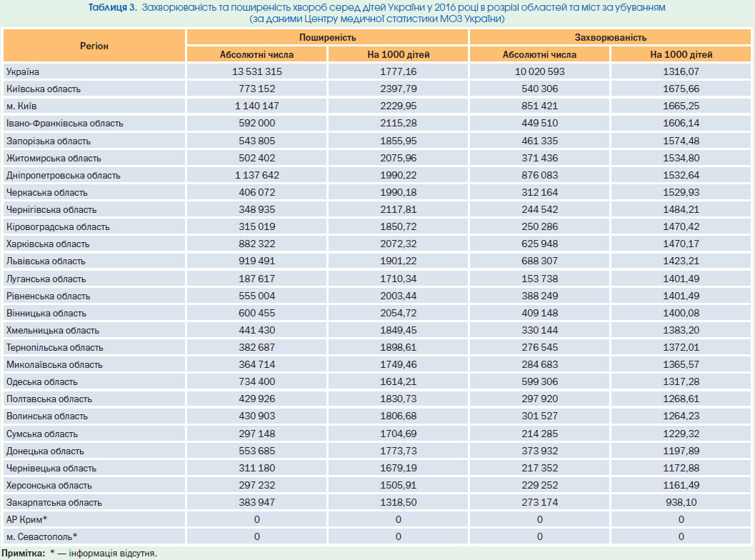This screenshot has width=755, height=560.
Task: Click the "Житомирська область" row label
Action: point(54,159)
